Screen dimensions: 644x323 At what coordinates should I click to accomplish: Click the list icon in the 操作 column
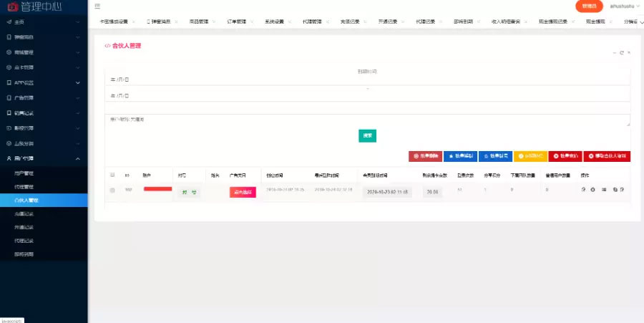604,190
